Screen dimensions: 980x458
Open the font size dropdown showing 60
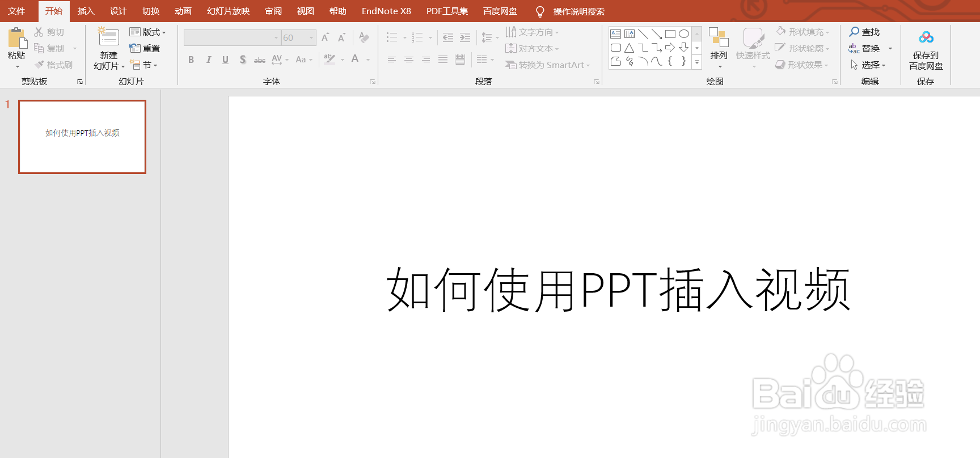[311, 37]
